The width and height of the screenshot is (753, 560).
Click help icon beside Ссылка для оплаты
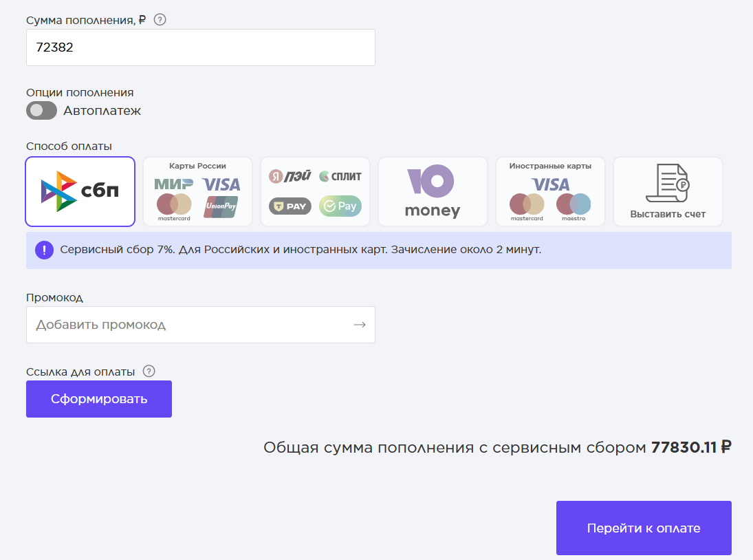(149, 371)
